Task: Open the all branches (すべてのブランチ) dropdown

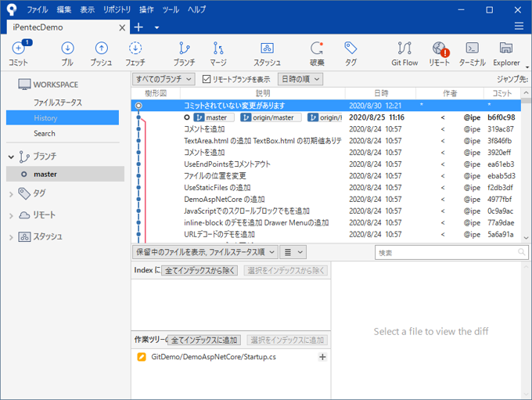Action: click(164, 79)
